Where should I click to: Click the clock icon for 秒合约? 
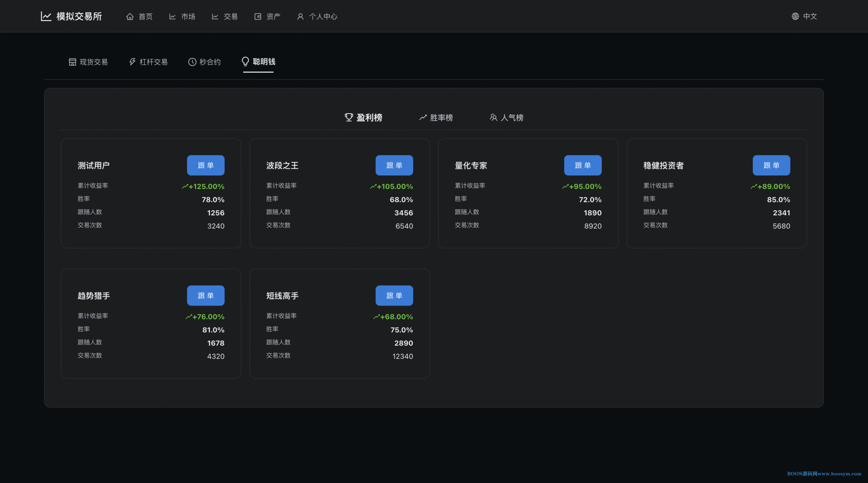192,62
